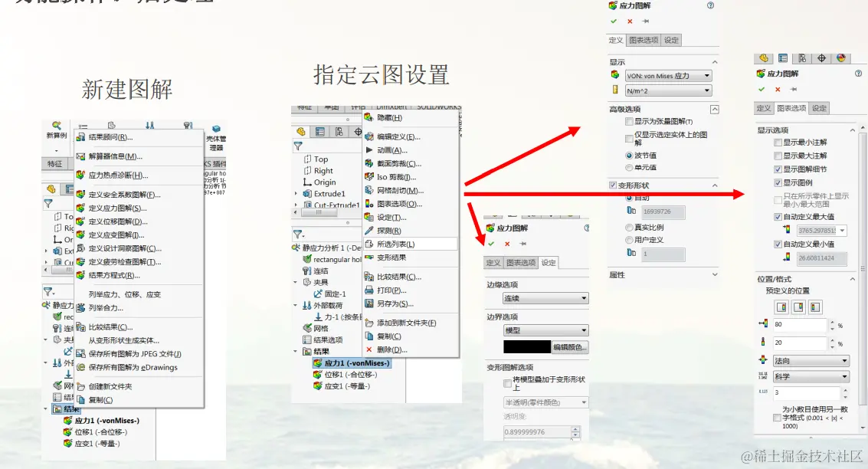
Task: Click legend vertical position field showing 20
Action: (x=800, y=343)
